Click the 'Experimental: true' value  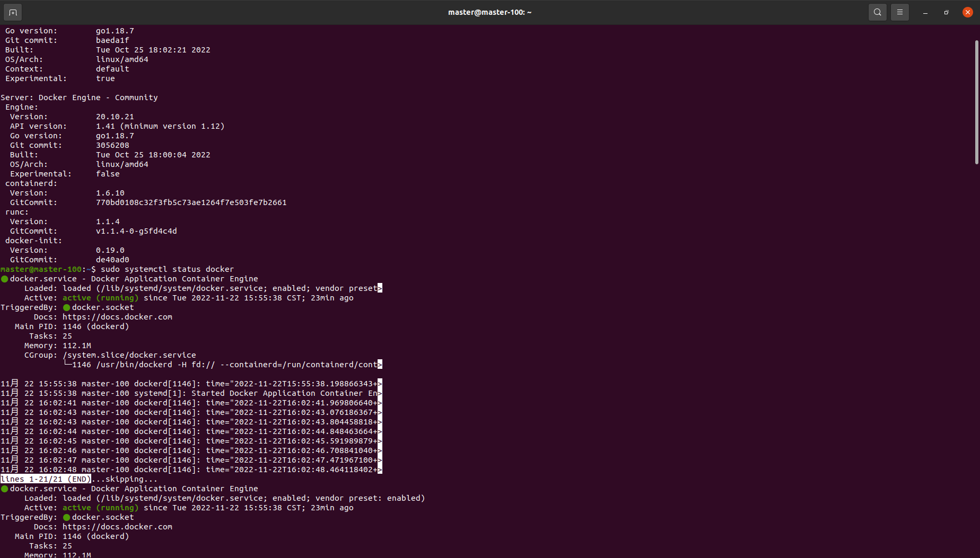pyautogui.click(x=106, y=78)
